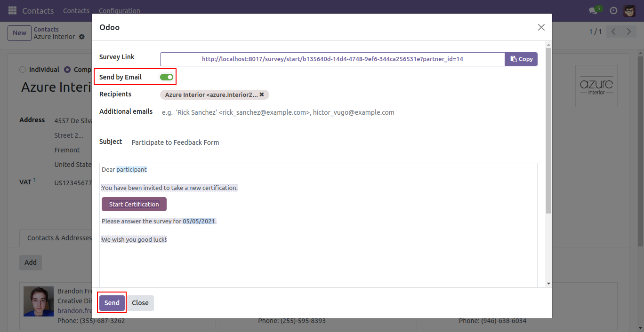Click the Street 2 field
This screenshot has width=644, height=332.
pos(69,135)
